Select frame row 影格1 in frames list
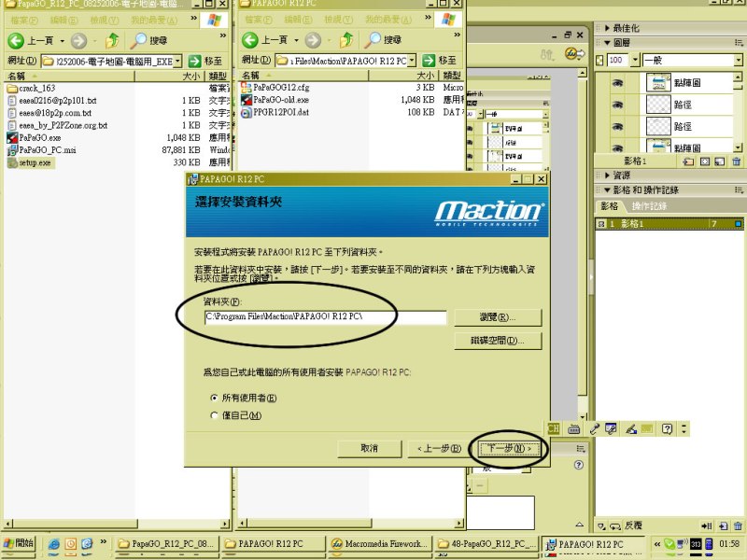This screenshot has width=747, height=560. 669,223
